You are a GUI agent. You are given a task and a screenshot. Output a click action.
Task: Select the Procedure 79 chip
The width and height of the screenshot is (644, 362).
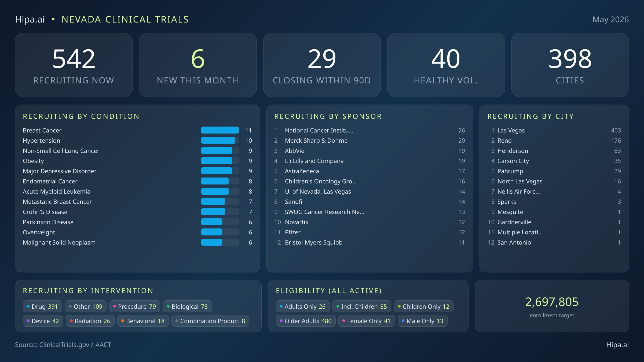point(134,306)
